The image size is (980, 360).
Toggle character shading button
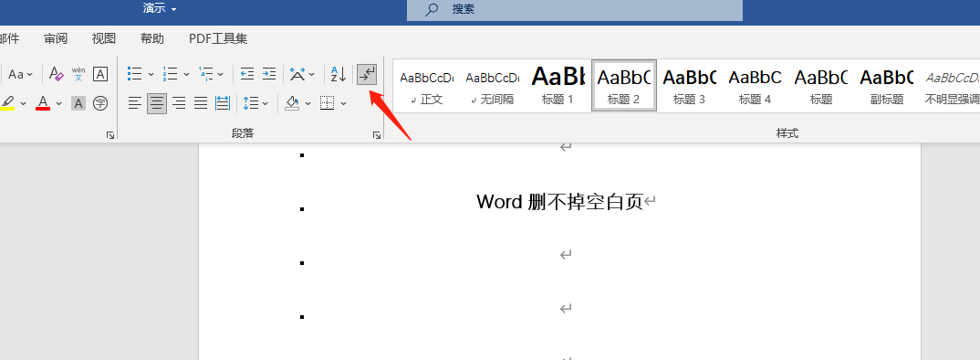78,103
